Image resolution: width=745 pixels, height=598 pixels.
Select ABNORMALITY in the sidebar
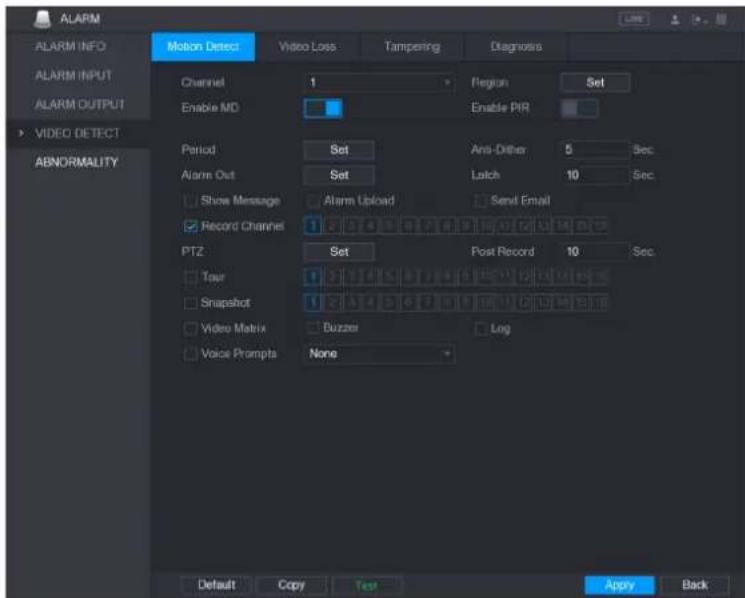tap(76, 162)
